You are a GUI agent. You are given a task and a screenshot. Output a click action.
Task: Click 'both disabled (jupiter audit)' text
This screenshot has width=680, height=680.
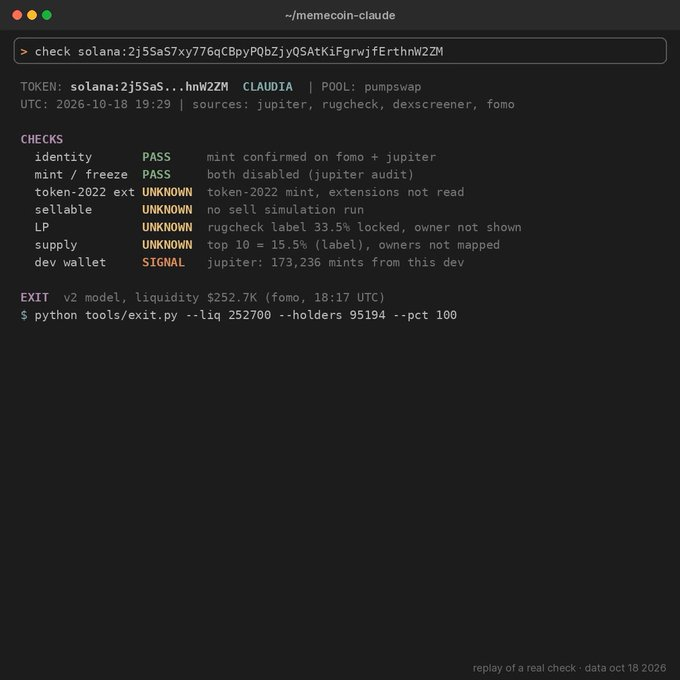pyautogui.click(x=310, y=174)
